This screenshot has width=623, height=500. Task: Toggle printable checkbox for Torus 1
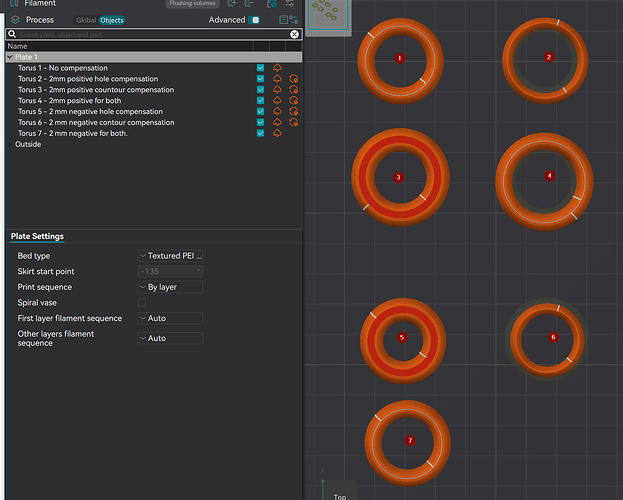coord(261,68)
